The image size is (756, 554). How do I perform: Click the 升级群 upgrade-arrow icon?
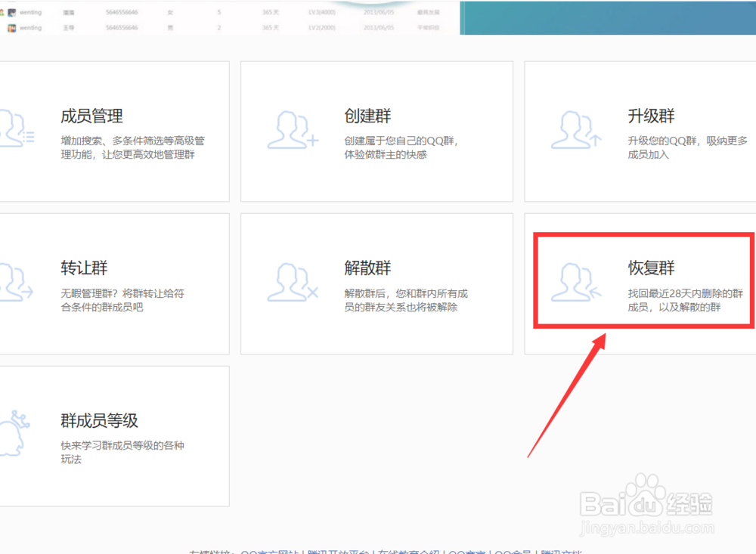[x=577, y=130]
